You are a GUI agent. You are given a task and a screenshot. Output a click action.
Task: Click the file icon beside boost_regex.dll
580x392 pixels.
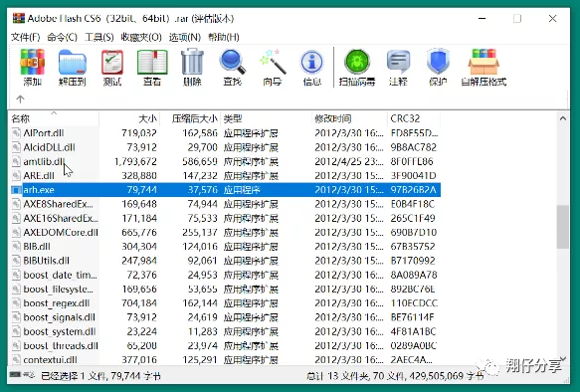pyautogui.click(x=16, y=302)
